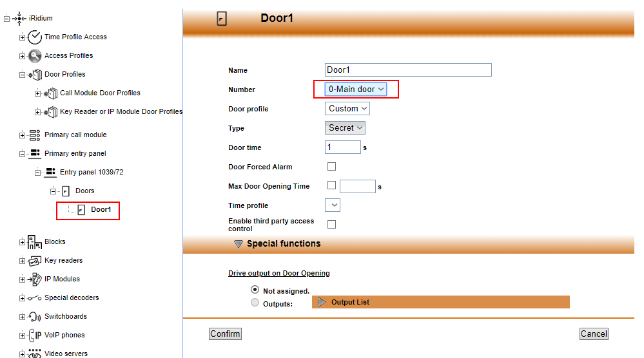
Task: Open the Output List bar
Action: [x=441, y=302]
